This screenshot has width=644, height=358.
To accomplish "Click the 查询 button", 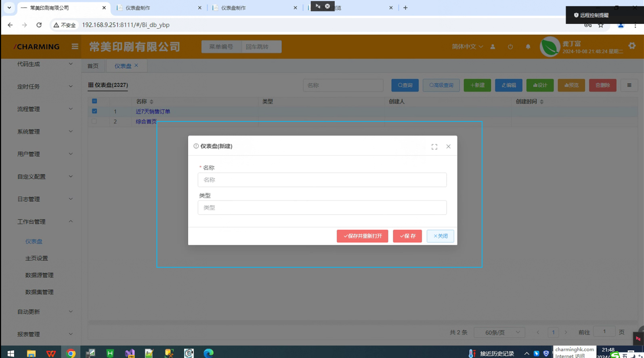I will (405, 85).
